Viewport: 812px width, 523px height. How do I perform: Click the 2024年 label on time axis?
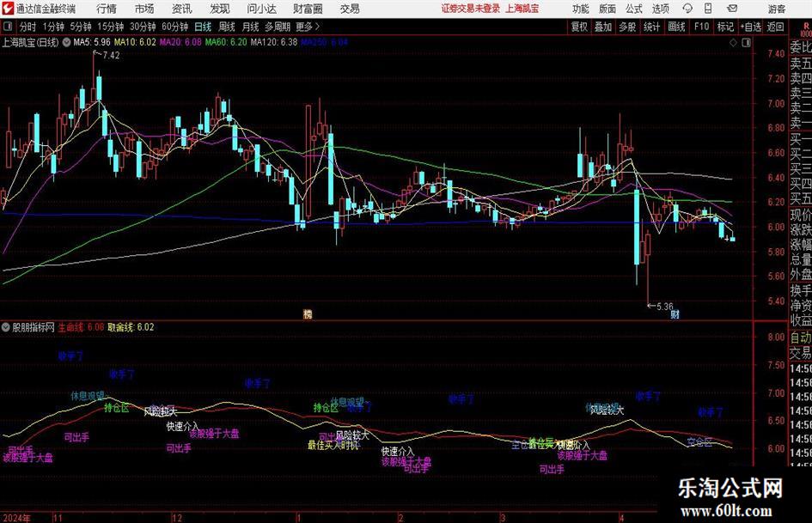(x=16, y=518)
